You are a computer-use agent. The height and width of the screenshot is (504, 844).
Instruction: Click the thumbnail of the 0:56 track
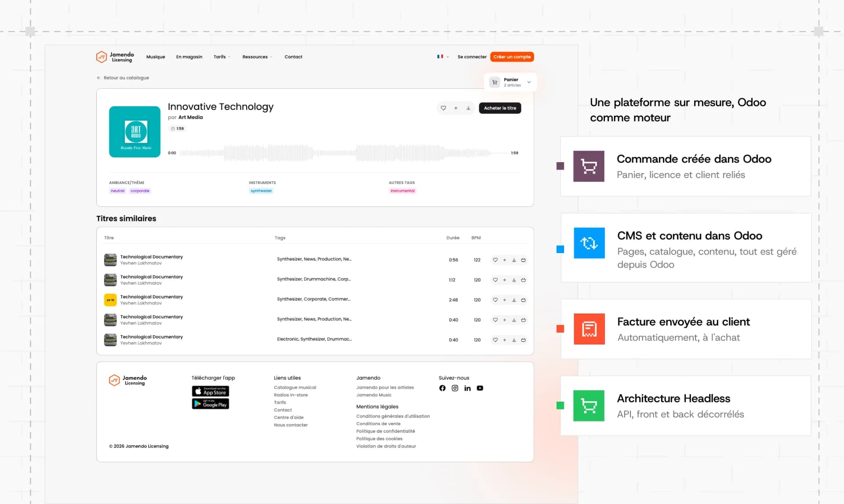[x=110, y=260]
